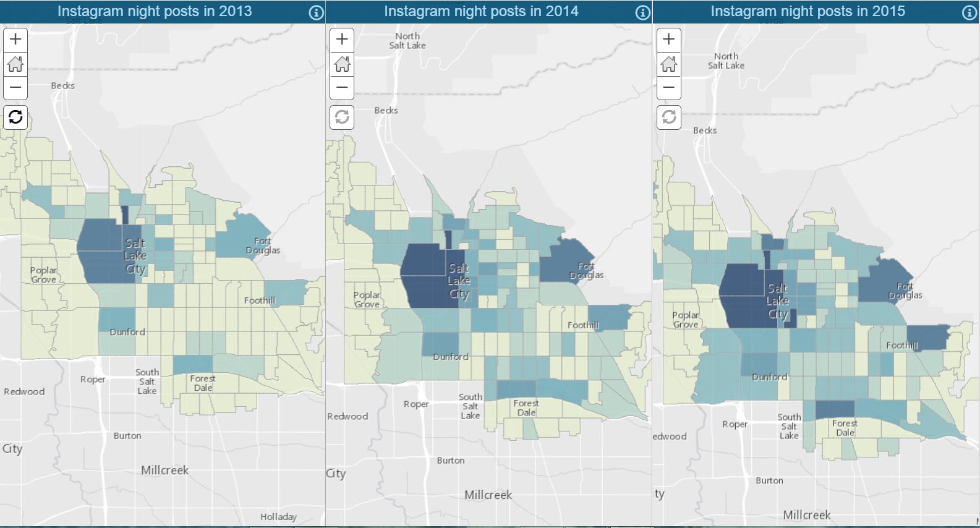
Task: Click the Foothill tract on 2013 map
Action: (x=284, y=292)
